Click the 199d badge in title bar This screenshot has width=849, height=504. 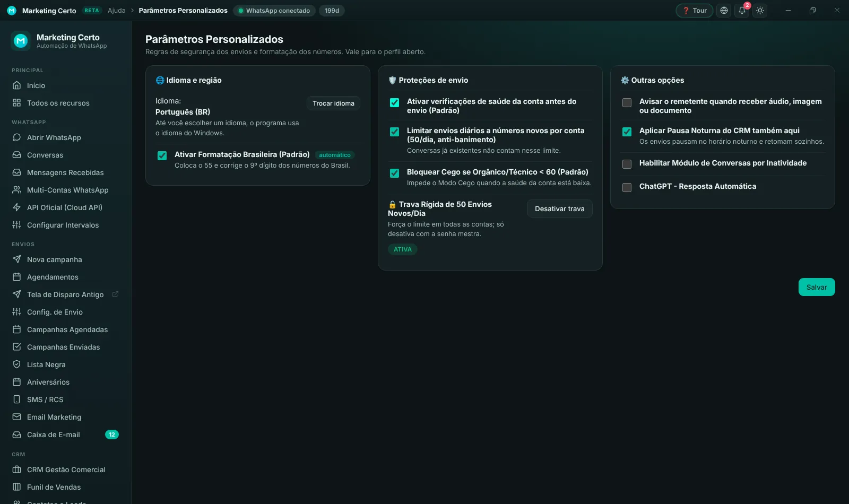point(332,11)
